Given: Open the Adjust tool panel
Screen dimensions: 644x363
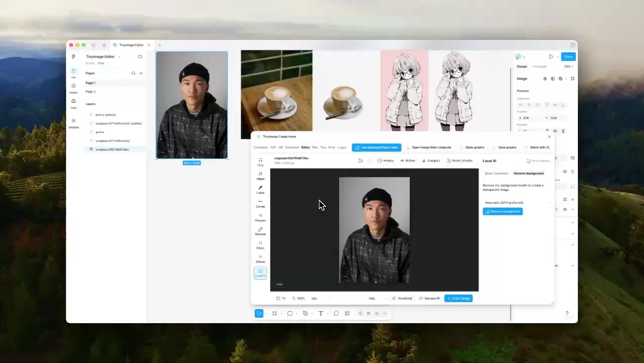Looking at the screenshot, I should [260, 175].
